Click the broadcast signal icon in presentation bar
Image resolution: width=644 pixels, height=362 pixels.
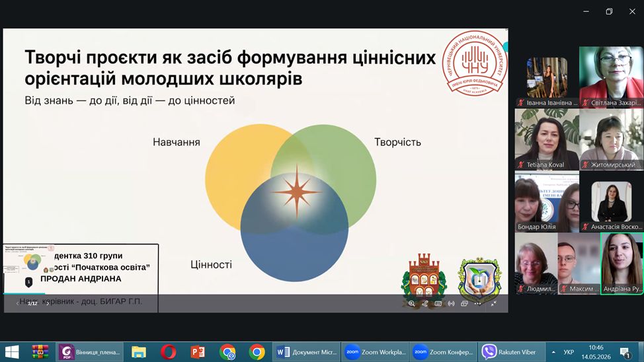tap(452, 304)
